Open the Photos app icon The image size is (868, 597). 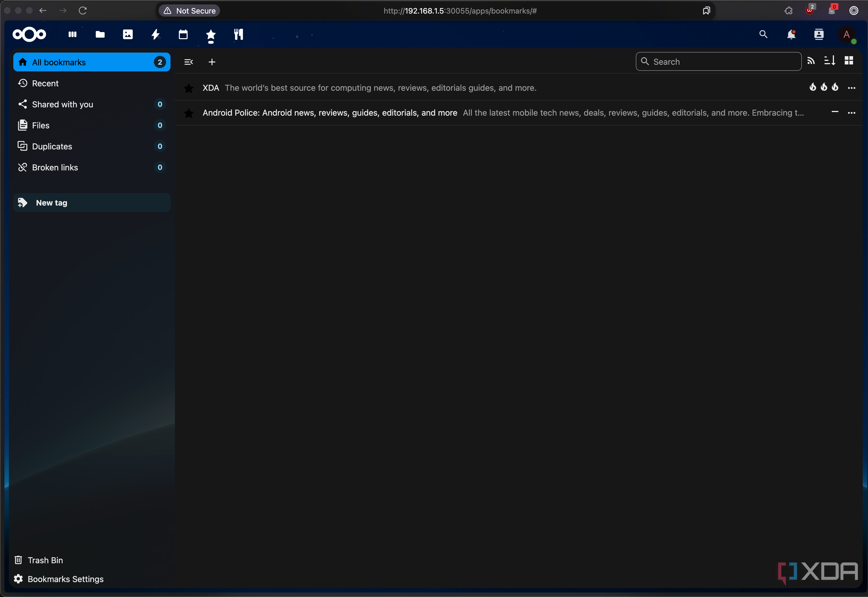tap(128, 34)
